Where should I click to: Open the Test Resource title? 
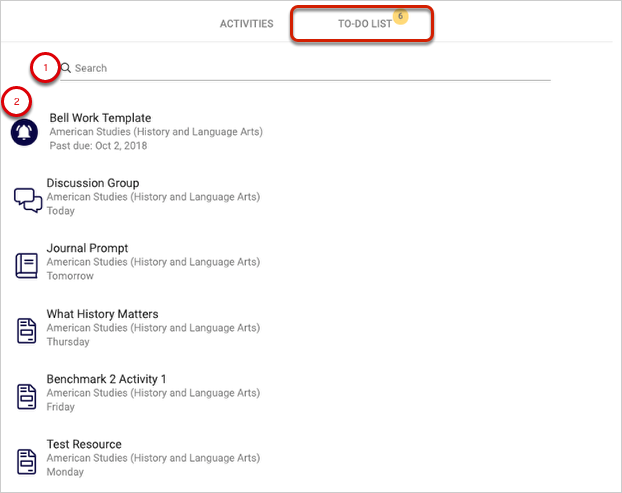84,444
